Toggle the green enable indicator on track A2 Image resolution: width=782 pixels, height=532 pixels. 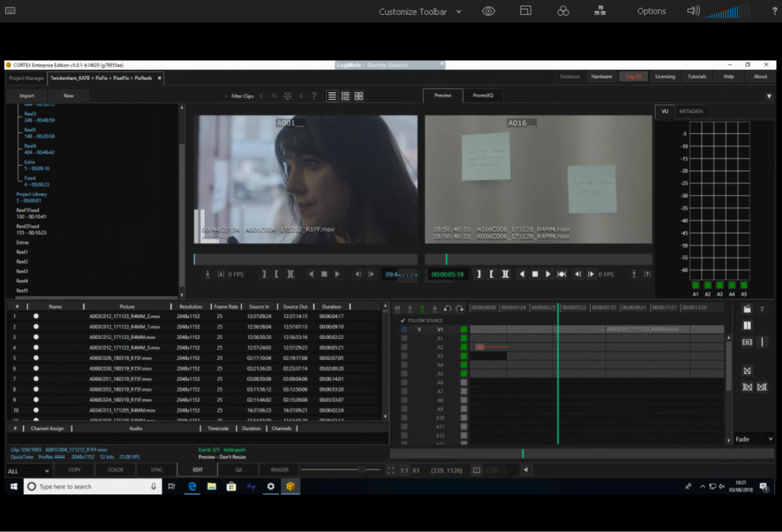coord(465,346)
